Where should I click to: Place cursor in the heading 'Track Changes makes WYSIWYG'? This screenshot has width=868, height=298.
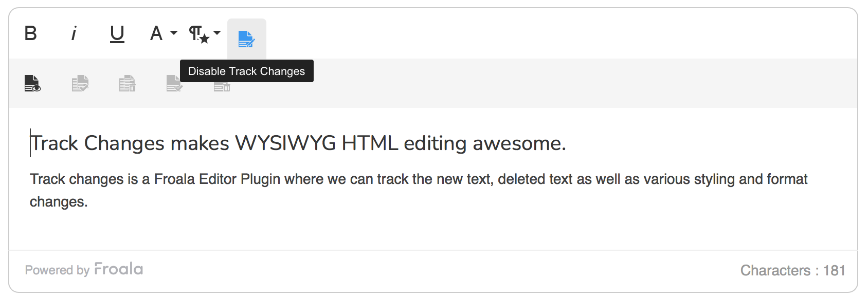pos(298,143)
